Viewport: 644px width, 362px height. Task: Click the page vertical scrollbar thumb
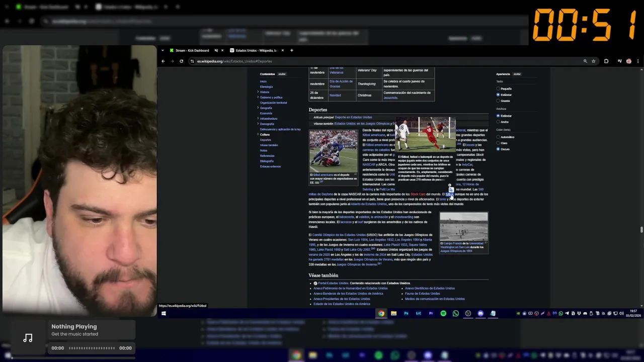[x=641, y=230]
